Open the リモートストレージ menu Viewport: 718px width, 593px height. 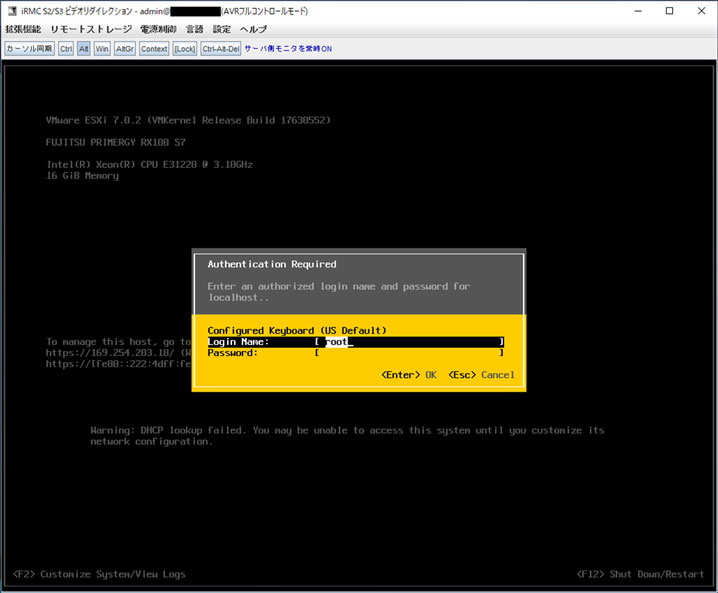[91, 29]
